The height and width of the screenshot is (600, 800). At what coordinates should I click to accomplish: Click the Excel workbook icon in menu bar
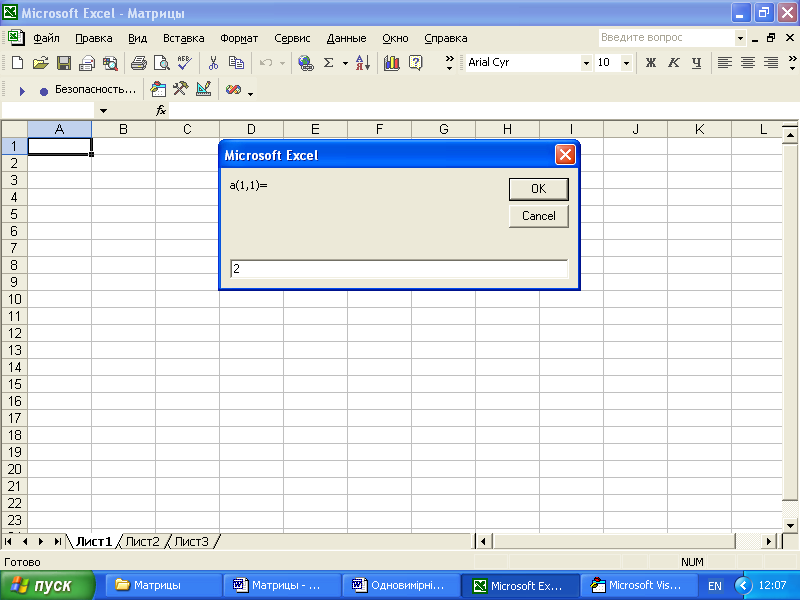click(16, 37)
